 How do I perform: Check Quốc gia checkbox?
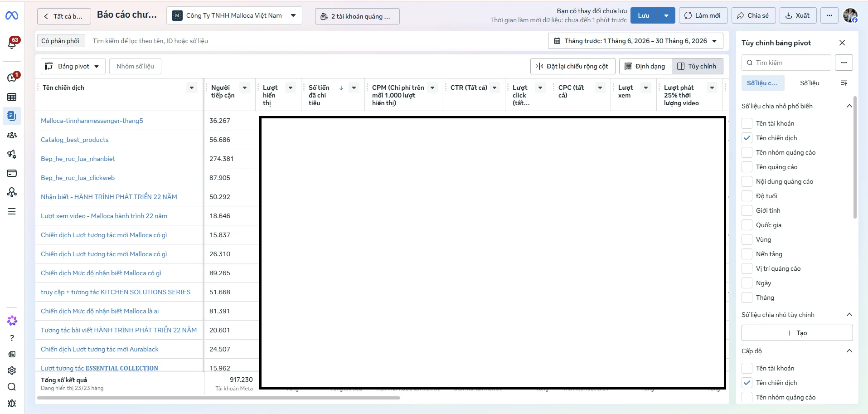pos(747,225)
